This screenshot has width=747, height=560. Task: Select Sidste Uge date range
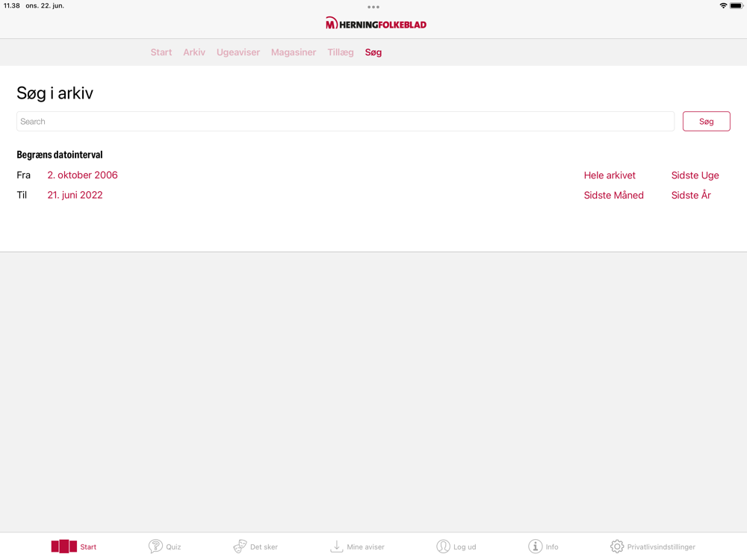695,175
